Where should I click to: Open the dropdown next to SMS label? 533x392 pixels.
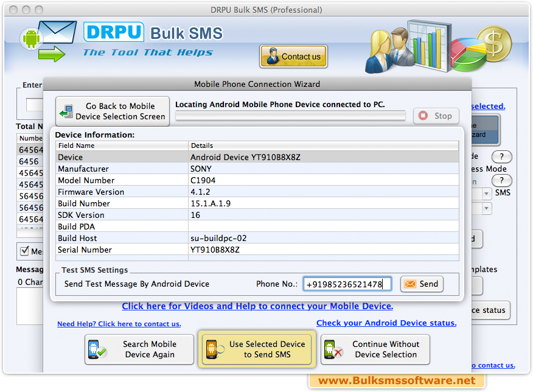click(486, 194)
